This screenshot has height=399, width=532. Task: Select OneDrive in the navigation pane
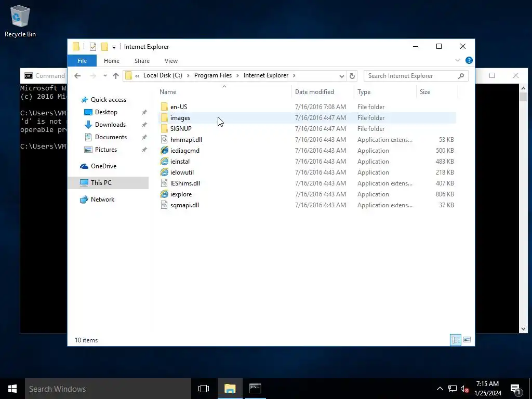point(103,166)
